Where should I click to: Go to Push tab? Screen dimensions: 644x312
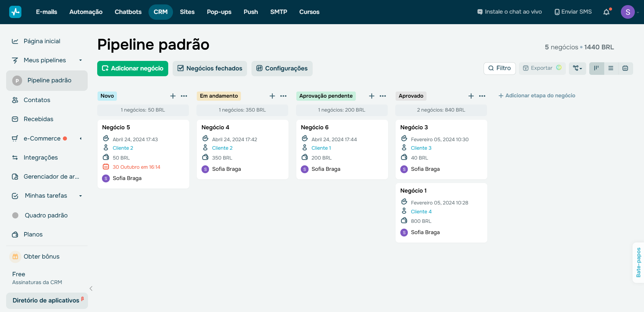251,12
